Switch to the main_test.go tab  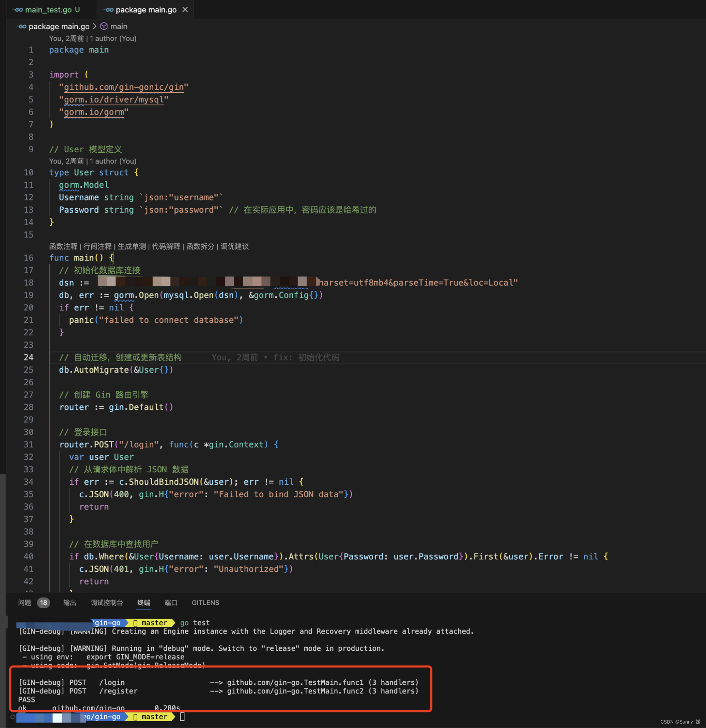[48, 10]
